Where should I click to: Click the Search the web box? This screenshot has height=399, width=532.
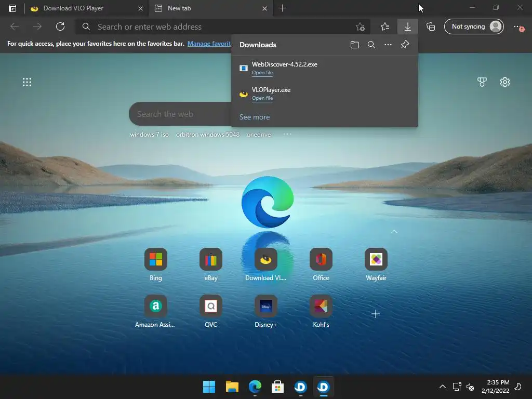[180, 114]
